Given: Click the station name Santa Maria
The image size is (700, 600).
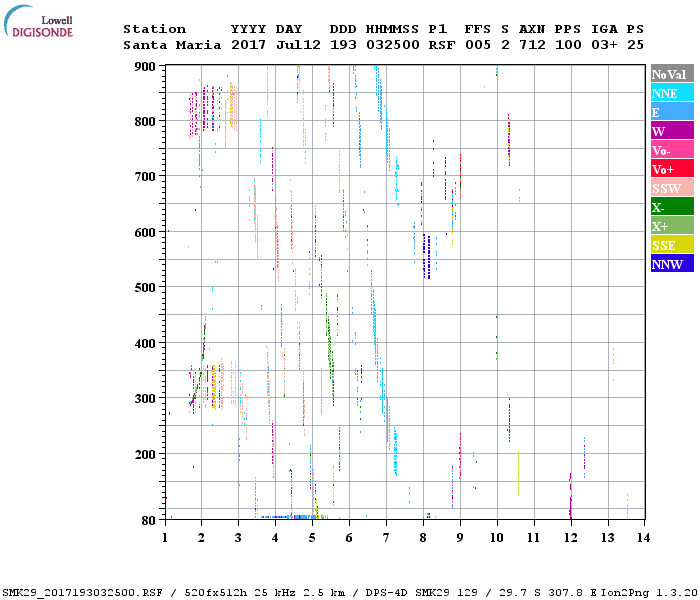Looking at the screenshot, I should [x=172, y=45].
